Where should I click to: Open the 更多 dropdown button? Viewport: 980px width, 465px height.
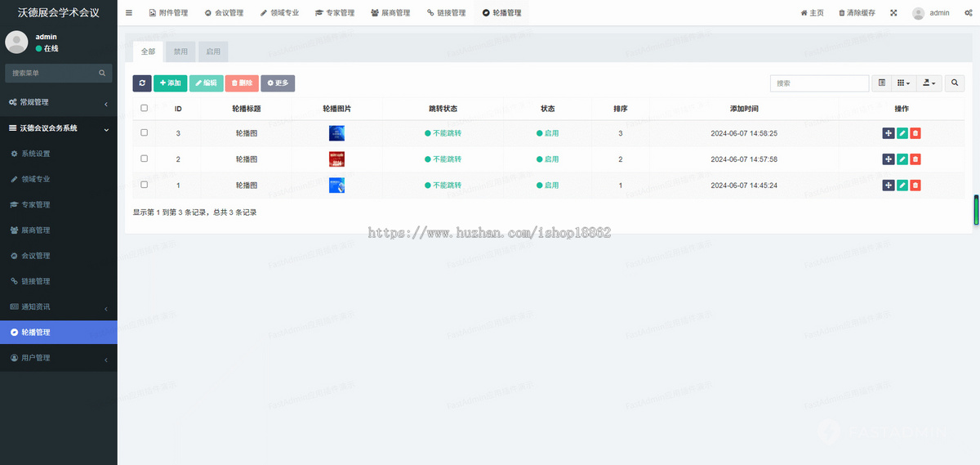(x=278, y=83)
